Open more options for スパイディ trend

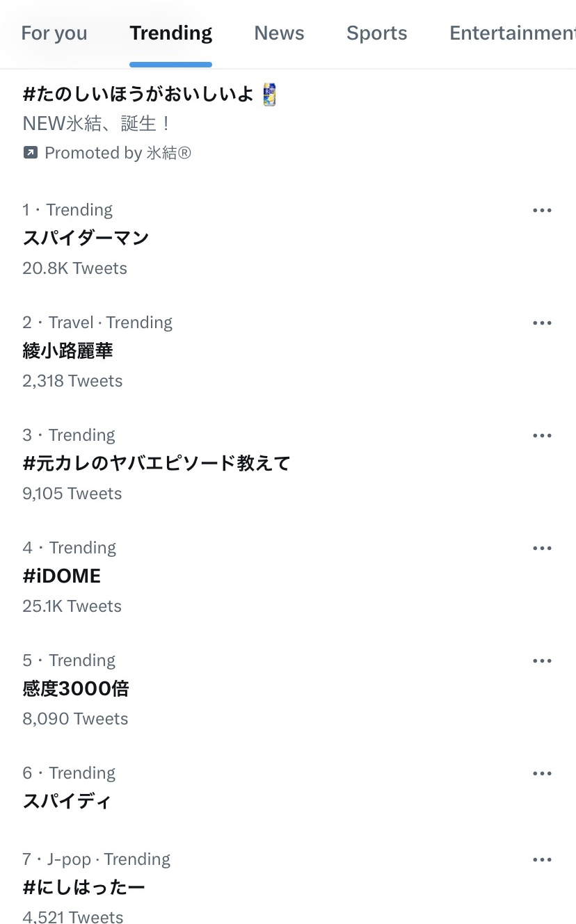(x=542, y=774)
